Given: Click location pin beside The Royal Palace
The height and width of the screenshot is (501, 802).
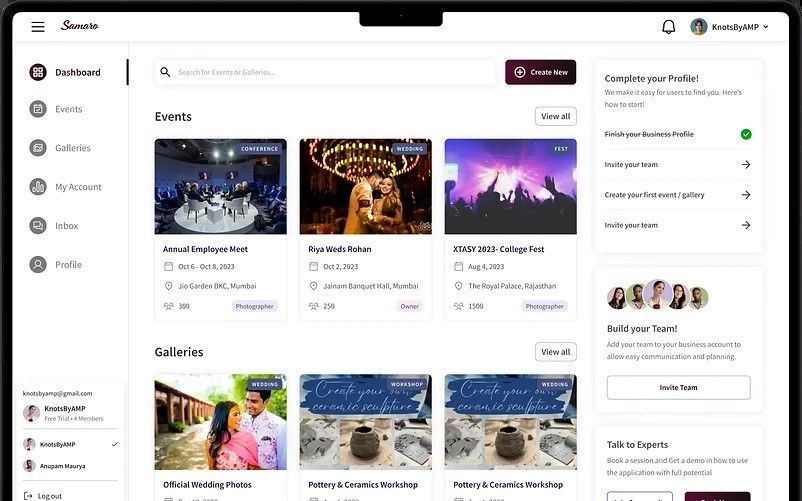Looking at the screenshot, I should pyautogui.click(x=458, y=286).
